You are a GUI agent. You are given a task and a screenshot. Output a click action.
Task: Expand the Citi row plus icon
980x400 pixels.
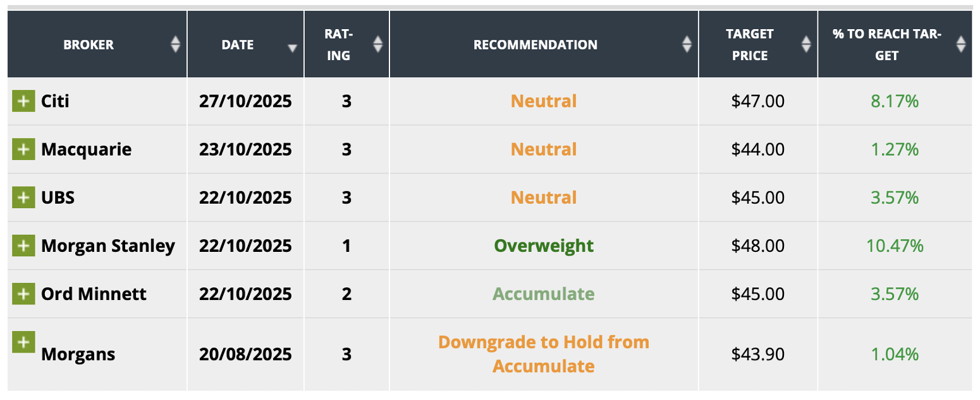(23, 101)
